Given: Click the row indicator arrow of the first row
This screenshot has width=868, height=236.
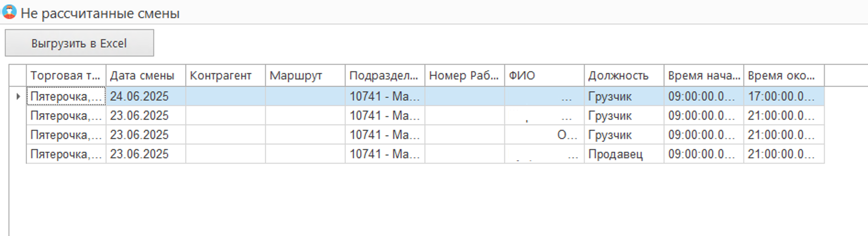Looking at the screenshot, I should 18,96.
